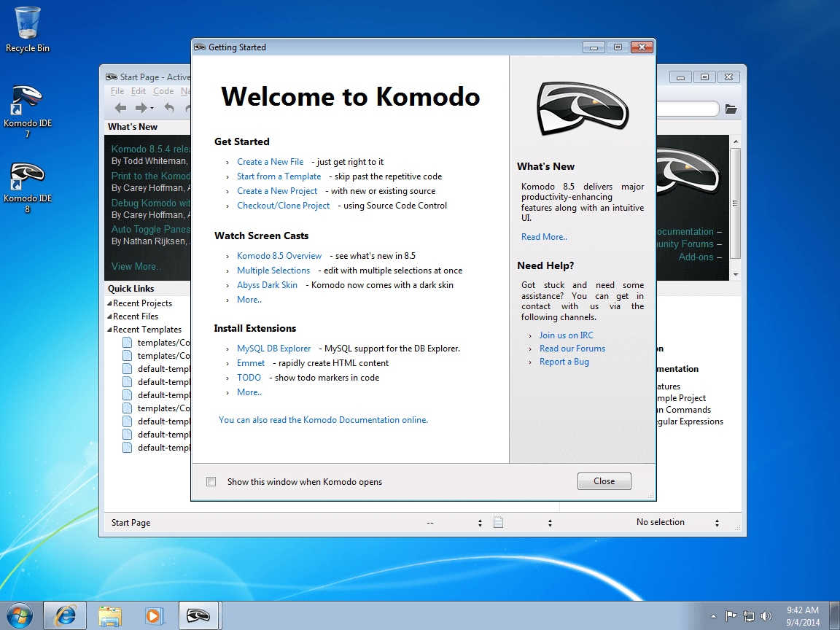Image resolution: width=840 pixels, height=630 pixels.
Task: Collapse the Recent Files section
Action: click(x=110, y=316)
